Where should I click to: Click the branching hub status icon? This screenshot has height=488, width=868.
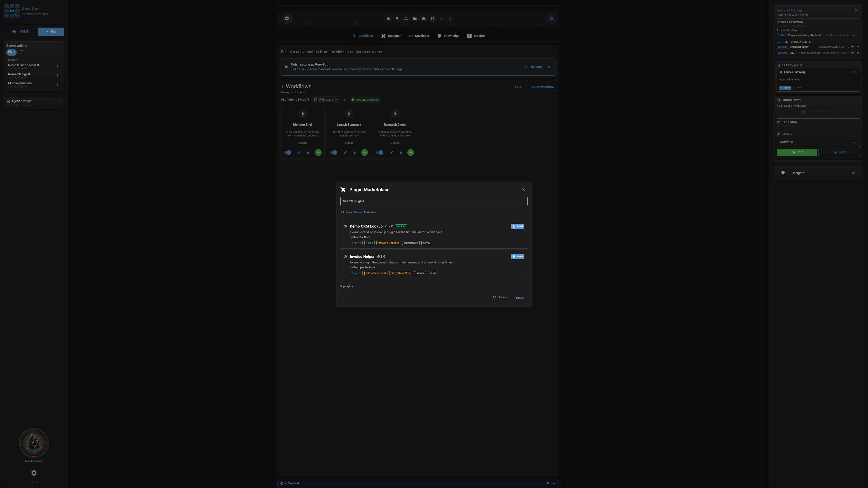pos(406,19)
